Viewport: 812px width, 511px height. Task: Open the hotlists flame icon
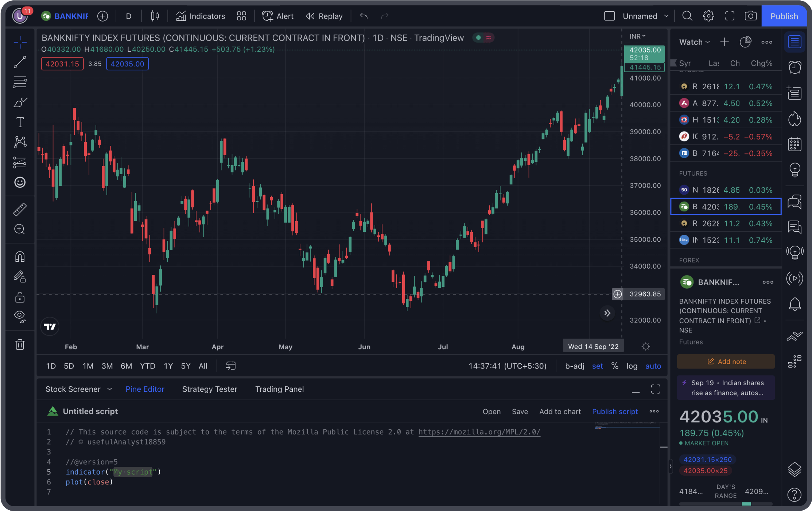coord(795,119)
